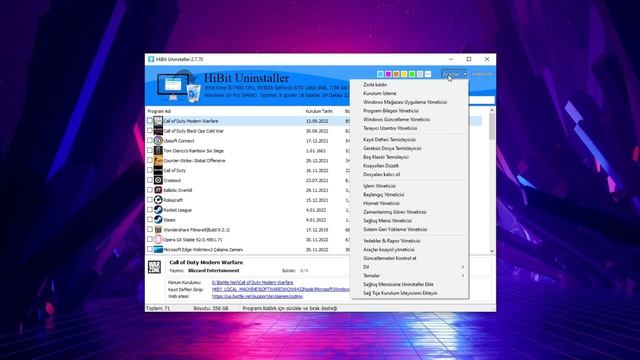Click the HiBit Uninstaller logo in header
This screenshot has width=640, height=360.
click(x=179, y=86)
